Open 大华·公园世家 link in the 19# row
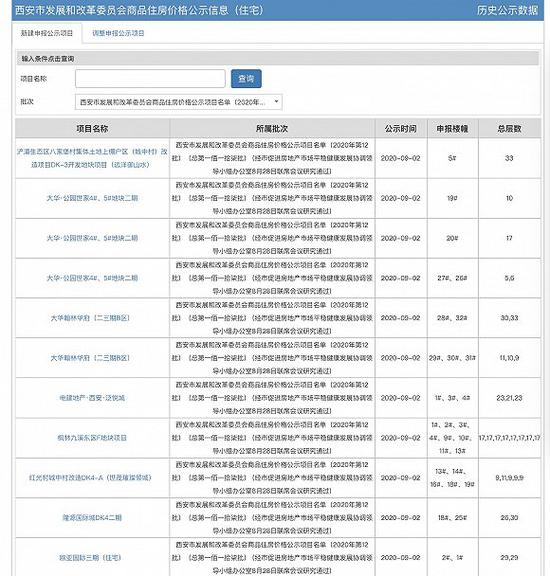Screen dimensions: 550x576 tap(92, 198)
